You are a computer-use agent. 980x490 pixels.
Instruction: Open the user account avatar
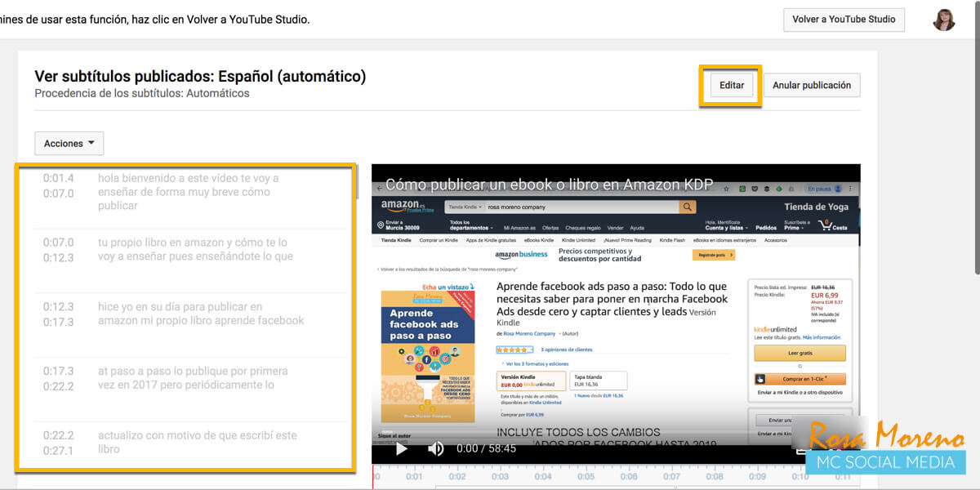[x=944, y=20]
